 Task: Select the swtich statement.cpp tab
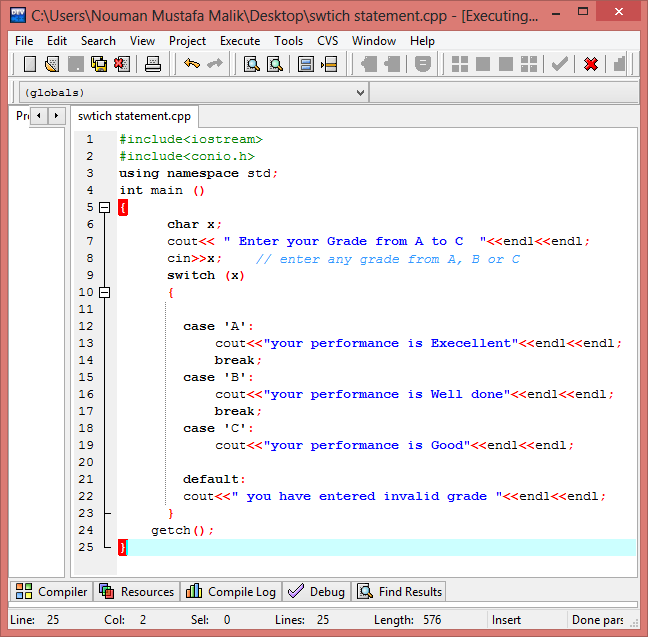[x=135, y=116]
